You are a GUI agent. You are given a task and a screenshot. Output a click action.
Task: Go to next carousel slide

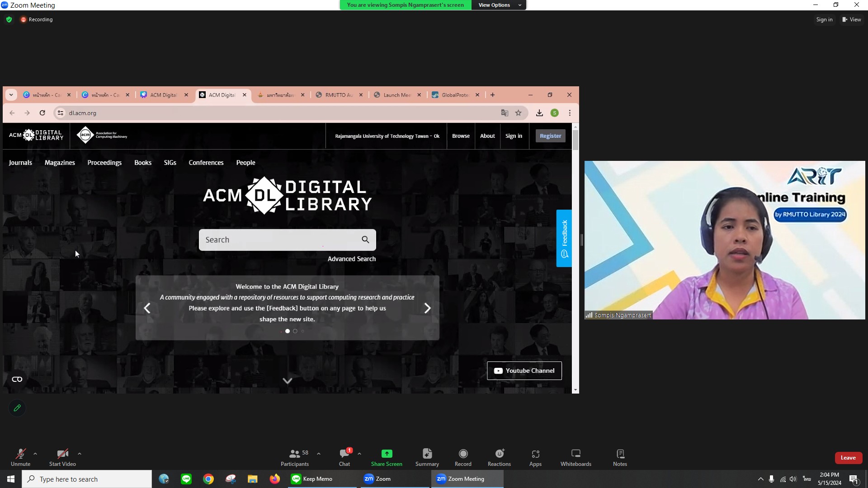tap(428, 308)
